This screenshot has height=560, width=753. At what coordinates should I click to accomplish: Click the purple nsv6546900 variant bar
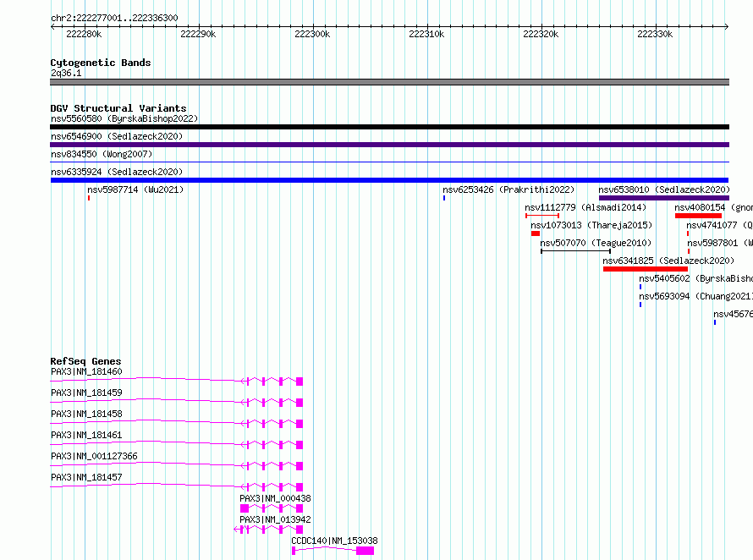click(389, 145)
